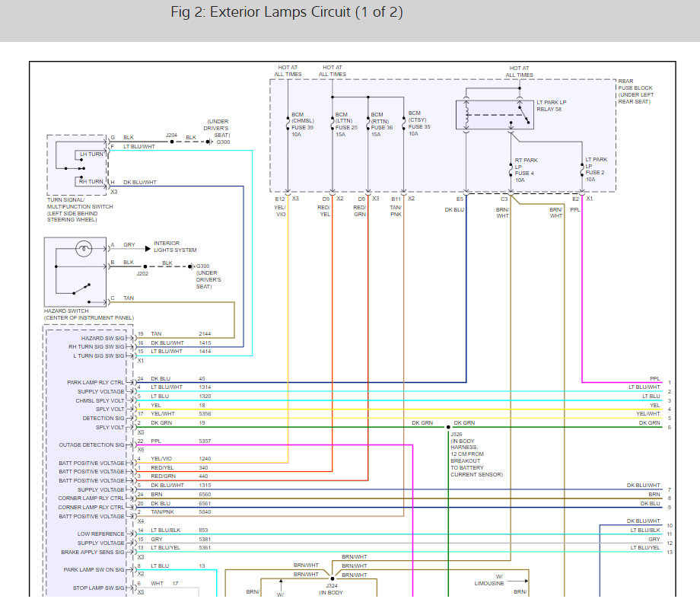
Task: Click the LT BLU/YEL label at right edge
Action: point(645,548)
